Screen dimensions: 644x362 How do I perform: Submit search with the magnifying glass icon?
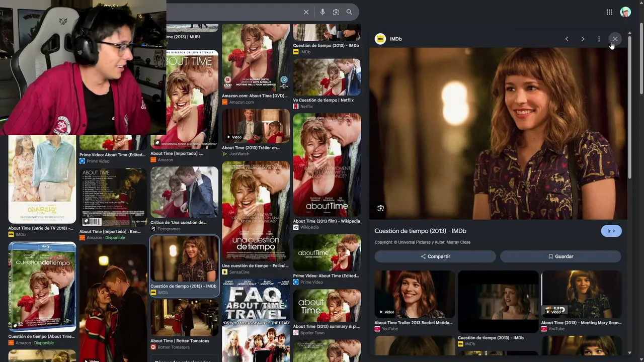coord(349,12)
